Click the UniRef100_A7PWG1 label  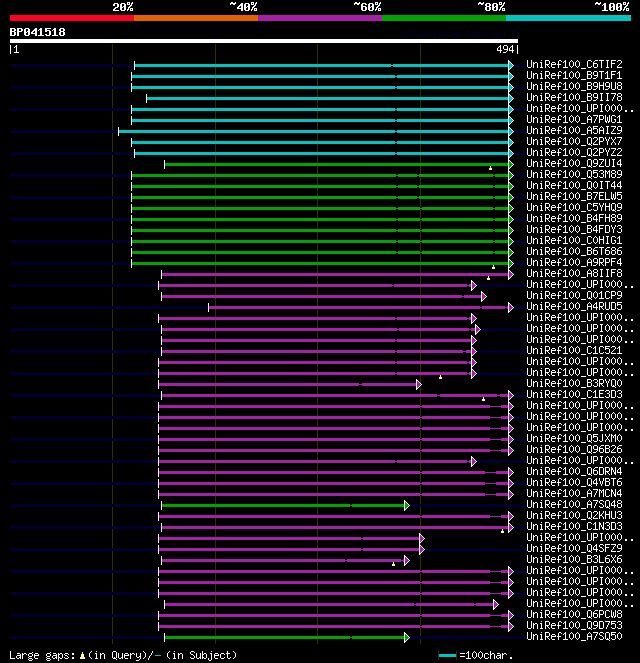574,119
